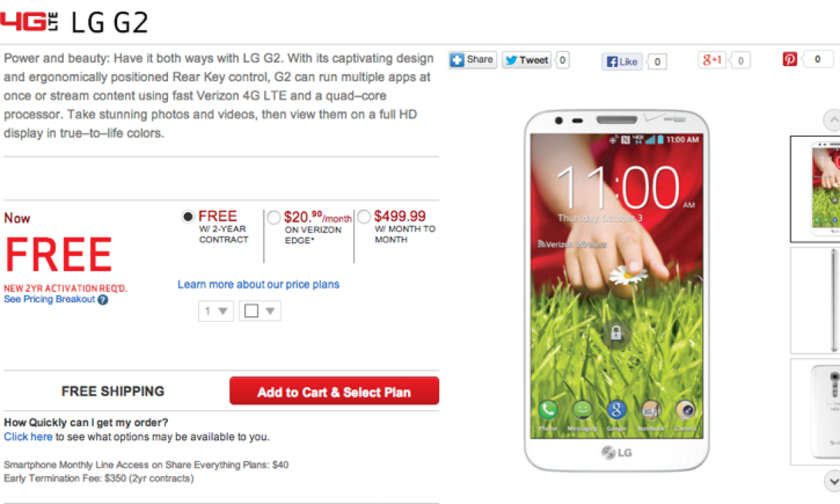Click the Google +1 button

pos(713,60)
